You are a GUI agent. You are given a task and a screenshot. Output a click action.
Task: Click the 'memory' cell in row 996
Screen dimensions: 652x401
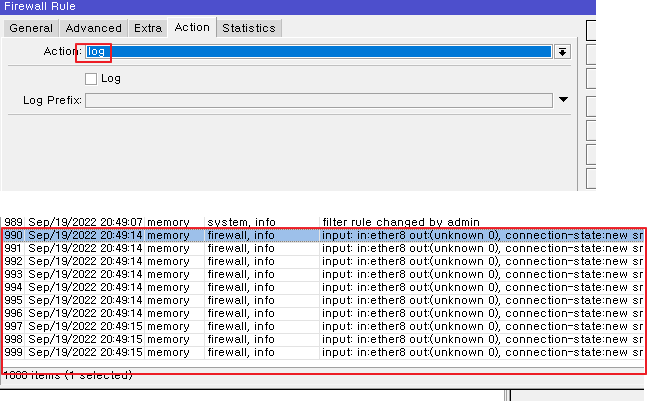[168, 313]
